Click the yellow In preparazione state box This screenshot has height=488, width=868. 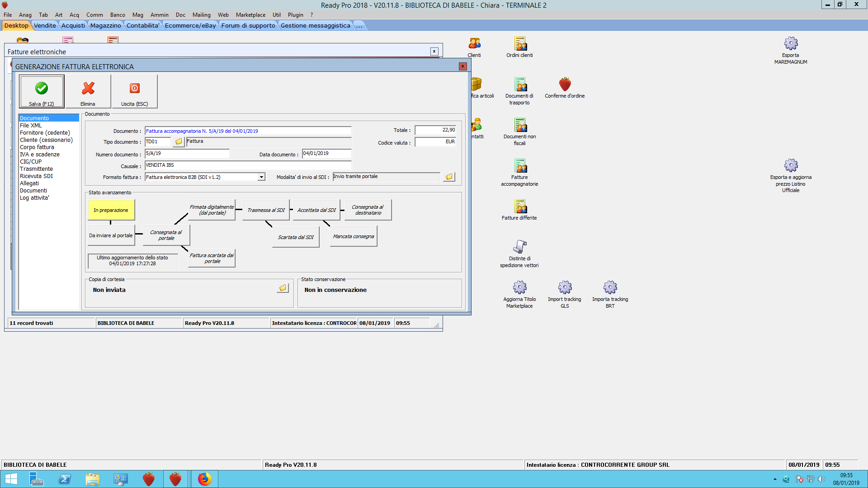point(111,210)
